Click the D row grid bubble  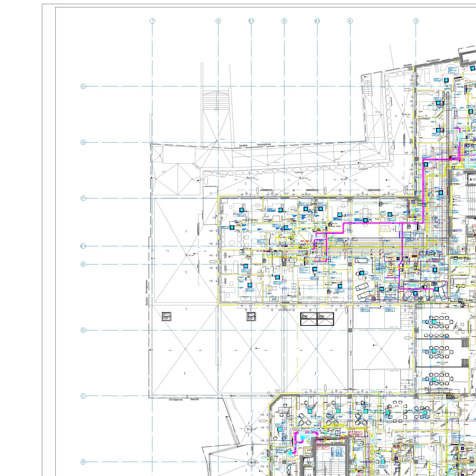[83, 330]
